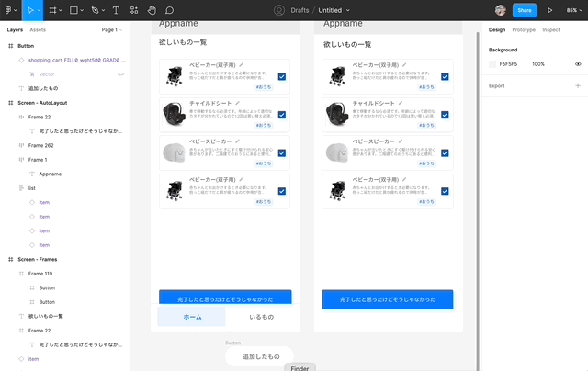Click the F5F5F5 background color swatch
Screen dimensions: 588x371
click(492, 64)
